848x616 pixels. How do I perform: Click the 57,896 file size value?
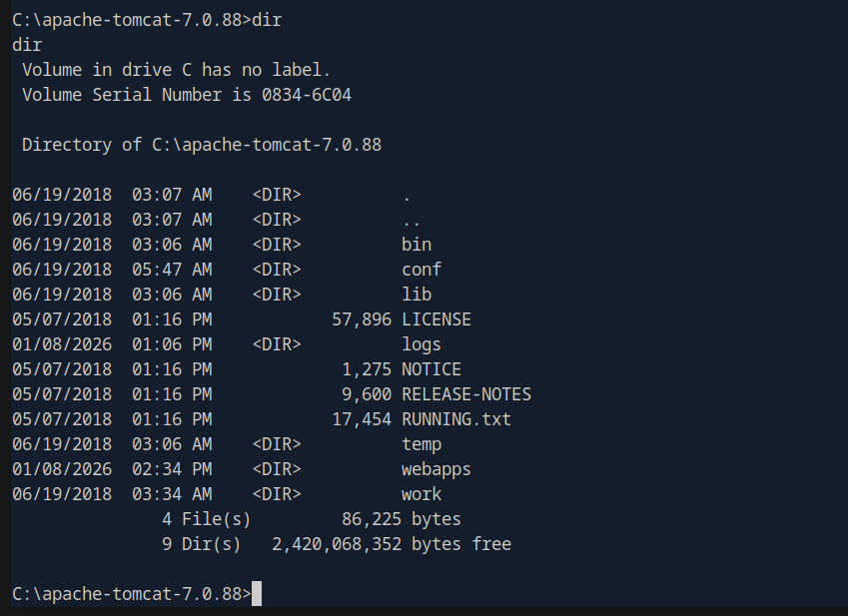[362, 319]
